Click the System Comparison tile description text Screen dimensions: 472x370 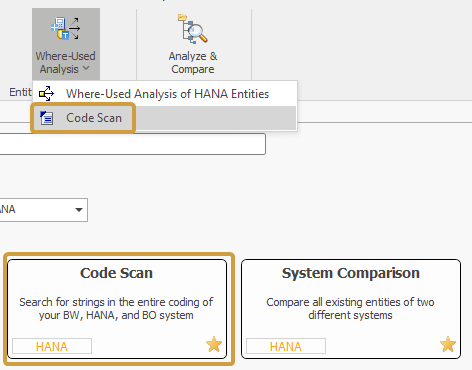coord(350,309)
